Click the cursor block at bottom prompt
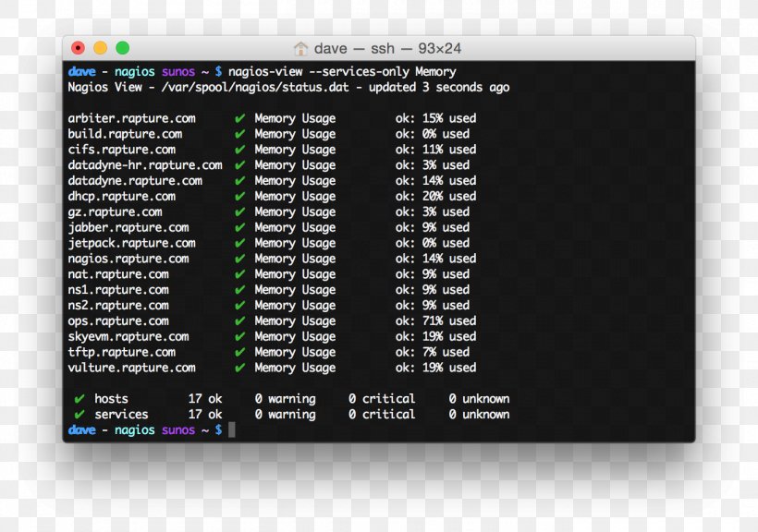 click(x=231, y=429)
